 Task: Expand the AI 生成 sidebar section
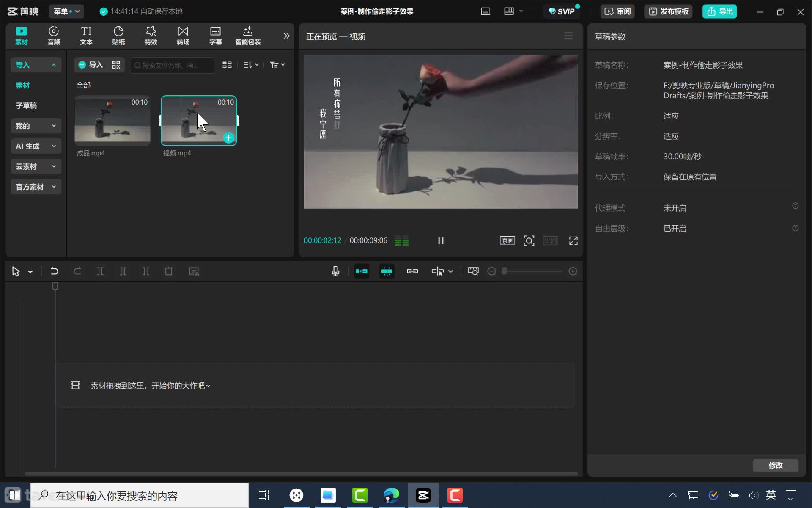pos(36,146)
